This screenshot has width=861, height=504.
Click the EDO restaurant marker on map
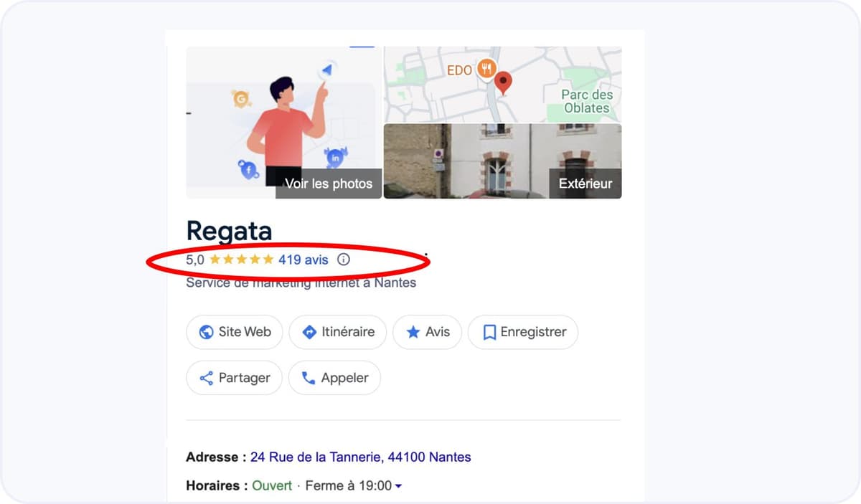coord(487,69)
